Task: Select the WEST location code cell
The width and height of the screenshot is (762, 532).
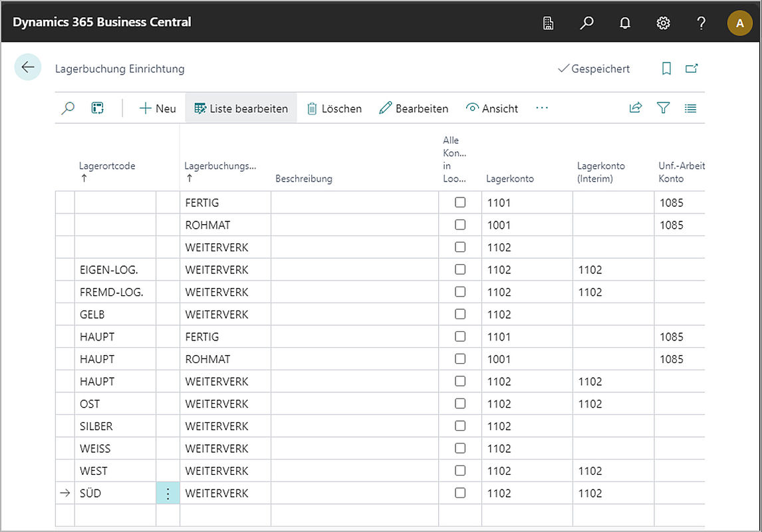Action: pyautogui.click(x=115, y=471)
